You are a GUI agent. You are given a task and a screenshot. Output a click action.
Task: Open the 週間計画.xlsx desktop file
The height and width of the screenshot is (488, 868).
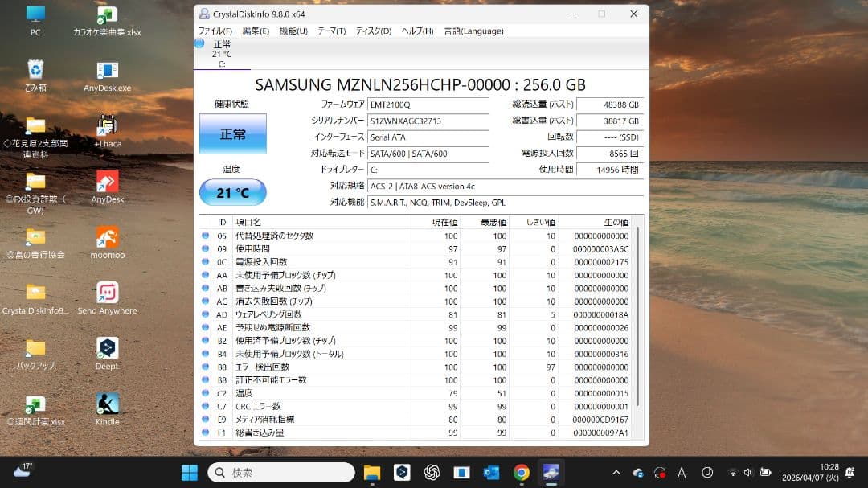pyautogui.click(x=35, y=411)
